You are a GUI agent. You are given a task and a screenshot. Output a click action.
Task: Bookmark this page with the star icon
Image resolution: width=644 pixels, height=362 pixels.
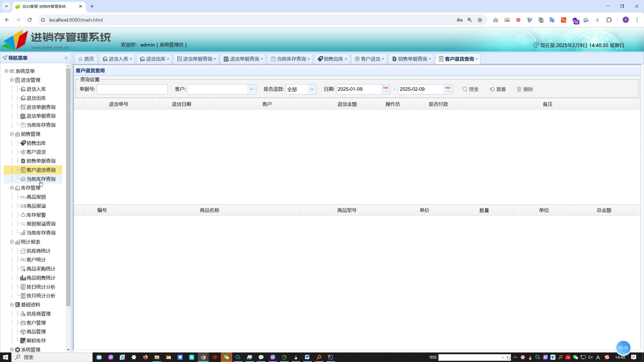click(480, 20)
